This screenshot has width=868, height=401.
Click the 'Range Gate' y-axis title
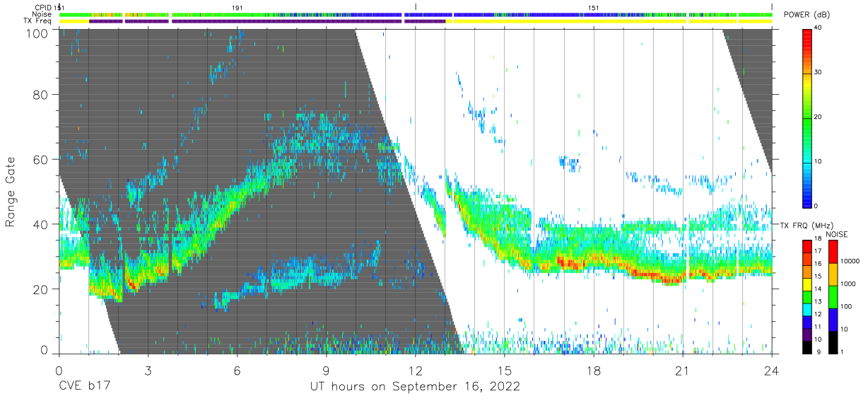(11, 192)
